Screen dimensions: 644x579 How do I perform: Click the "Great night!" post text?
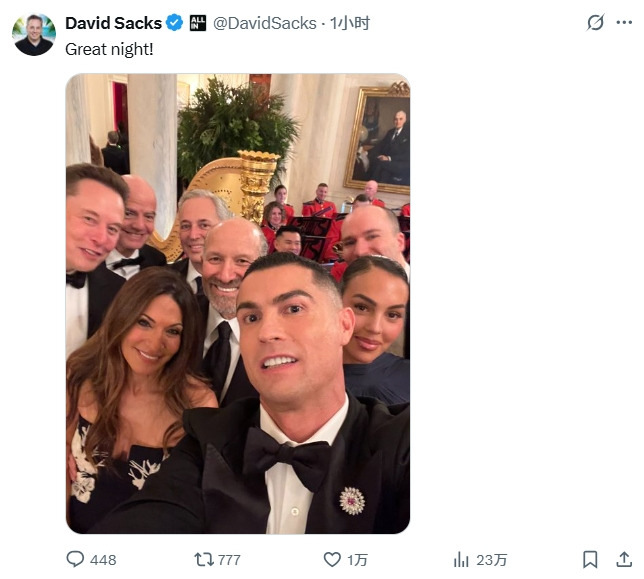click(109, 47)
